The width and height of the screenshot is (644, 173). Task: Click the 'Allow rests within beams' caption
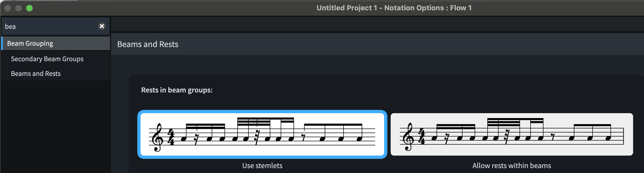(x=512, y=166)
